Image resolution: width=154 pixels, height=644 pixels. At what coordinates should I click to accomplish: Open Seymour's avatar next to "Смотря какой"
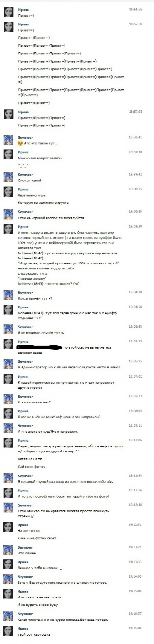pos(9,178)
